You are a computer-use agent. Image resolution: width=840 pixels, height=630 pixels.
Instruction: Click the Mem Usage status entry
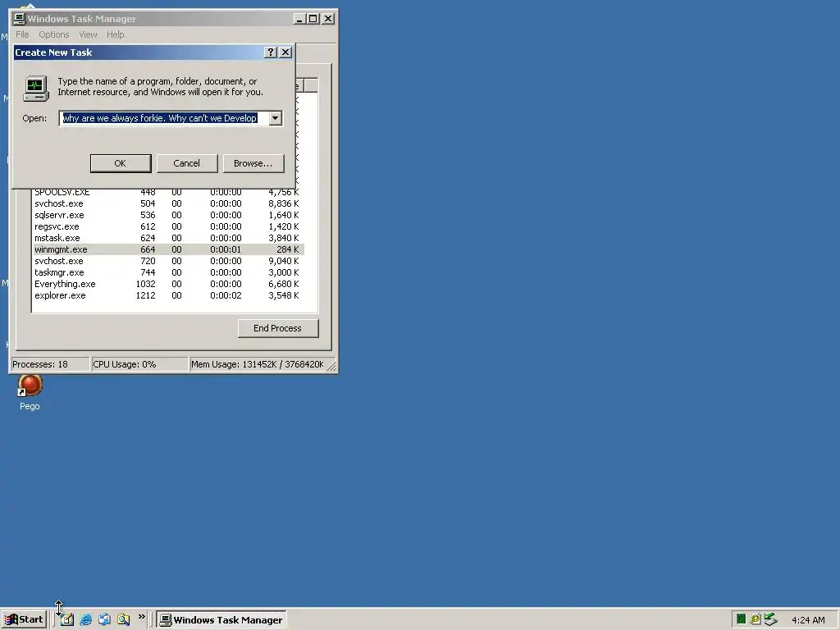(x=257, y=364)
